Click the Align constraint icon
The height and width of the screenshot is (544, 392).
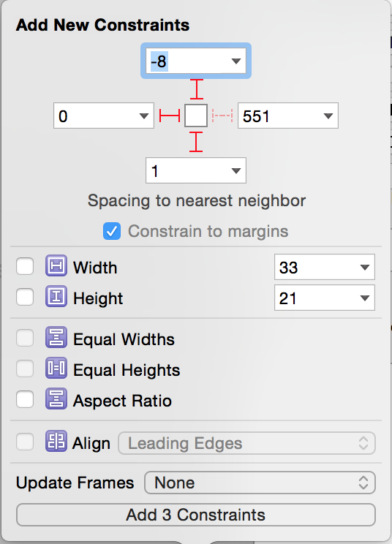[56, 442]
